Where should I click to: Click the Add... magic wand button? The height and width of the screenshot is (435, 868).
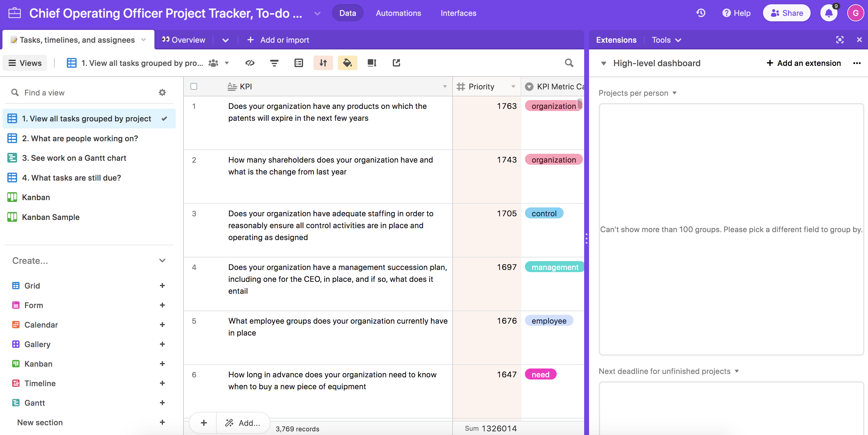click(x=243, y=423)
